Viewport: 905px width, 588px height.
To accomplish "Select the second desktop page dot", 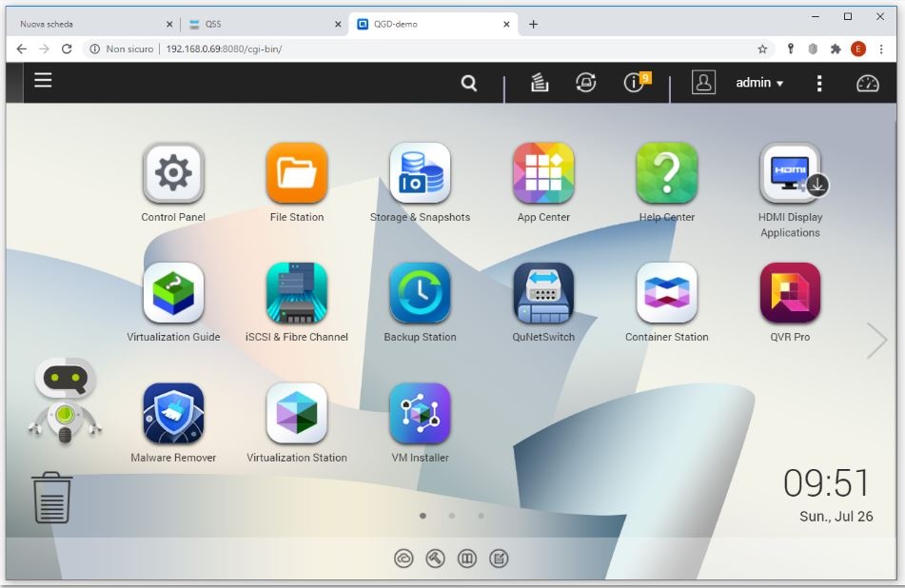I will pyautogui.click(x=452, y=516).
